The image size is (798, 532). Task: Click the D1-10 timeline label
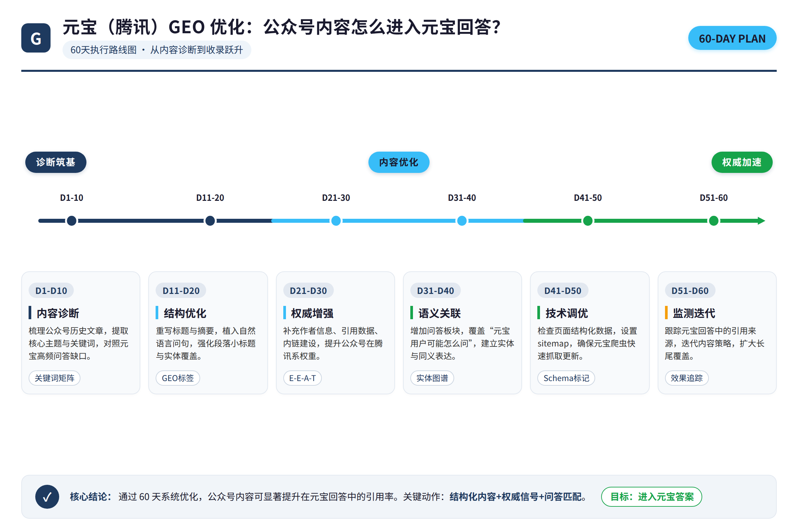click(71, 198)
